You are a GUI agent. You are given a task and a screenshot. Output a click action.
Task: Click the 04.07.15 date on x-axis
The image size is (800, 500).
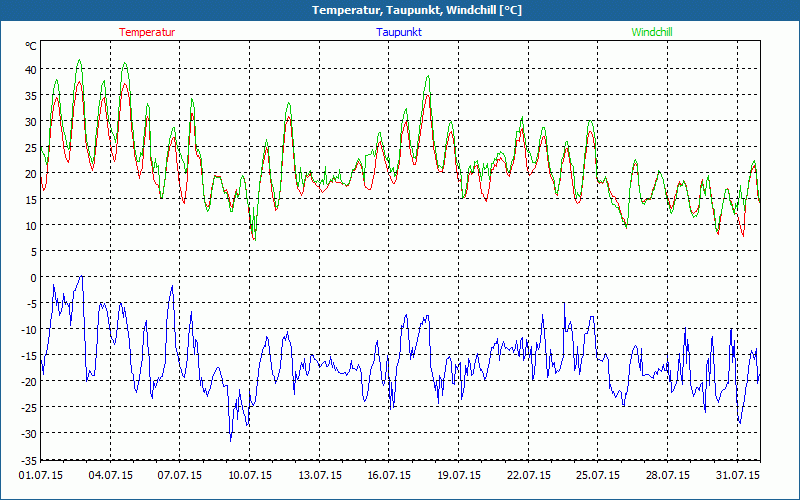(x=110, y=475)
